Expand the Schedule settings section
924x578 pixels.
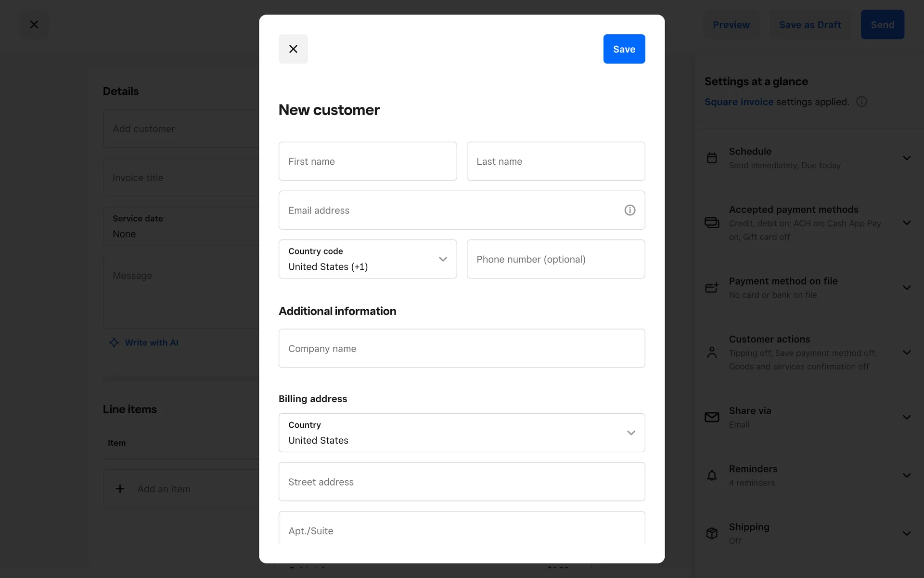point(907,158)
